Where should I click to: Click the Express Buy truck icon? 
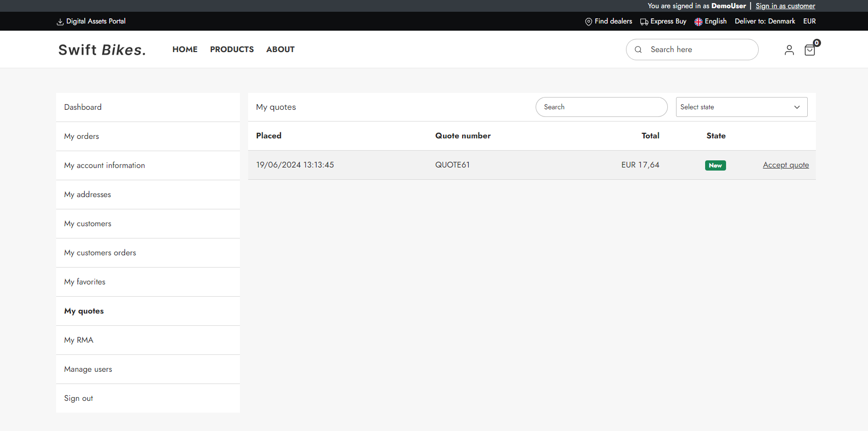click(x=644, y=22)
